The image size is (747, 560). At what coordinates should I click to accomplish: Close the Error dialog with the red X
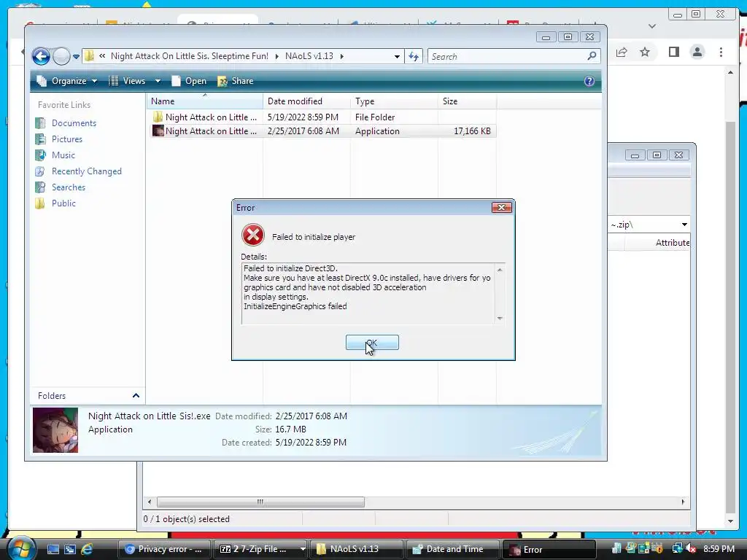click(x=501, y=208)
